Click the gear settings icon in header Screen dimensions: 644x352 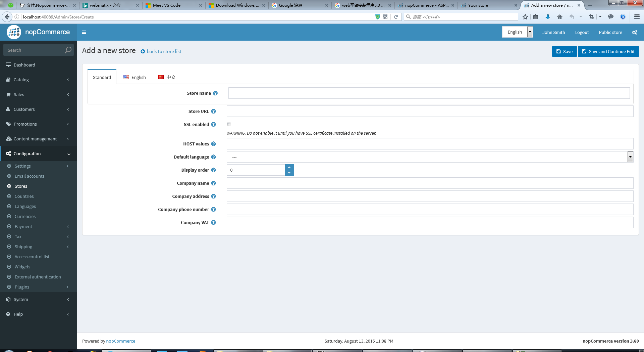(635, 32)
